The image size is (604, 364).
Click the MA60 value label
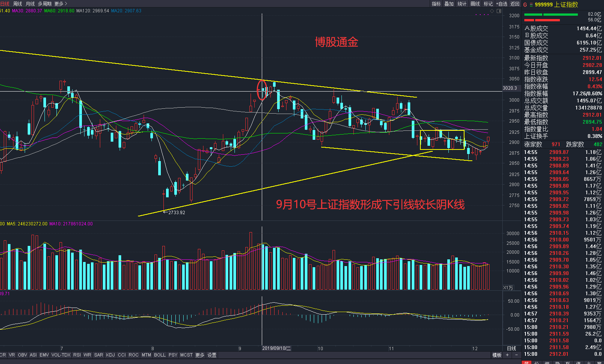pos(59,11)
